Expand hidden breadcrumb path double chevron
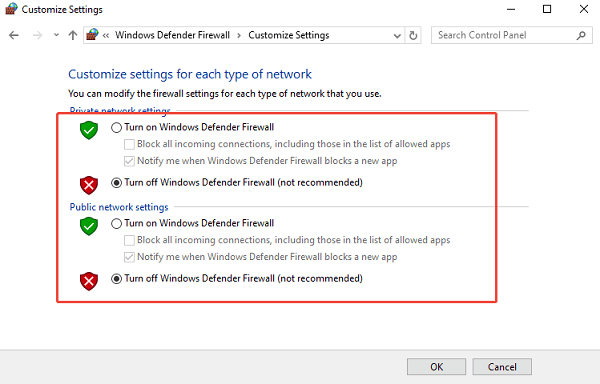This screenshot has height=384, width=600. tap(106, 36)
